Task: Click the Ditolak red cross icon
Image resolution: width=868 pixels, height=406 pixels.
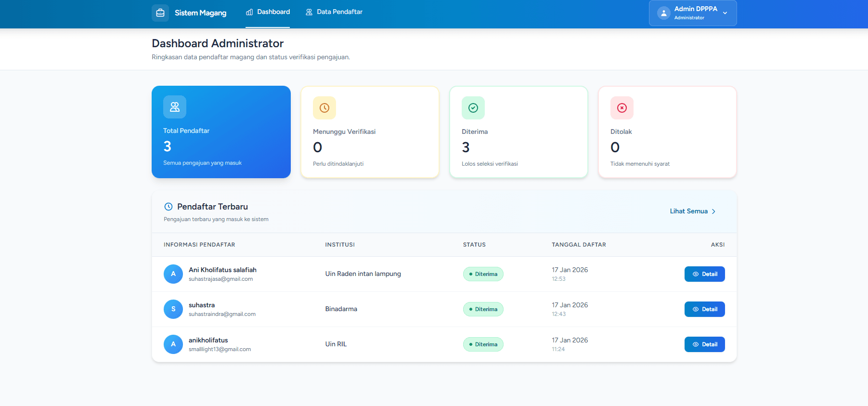Action: (x=622, y=108)
